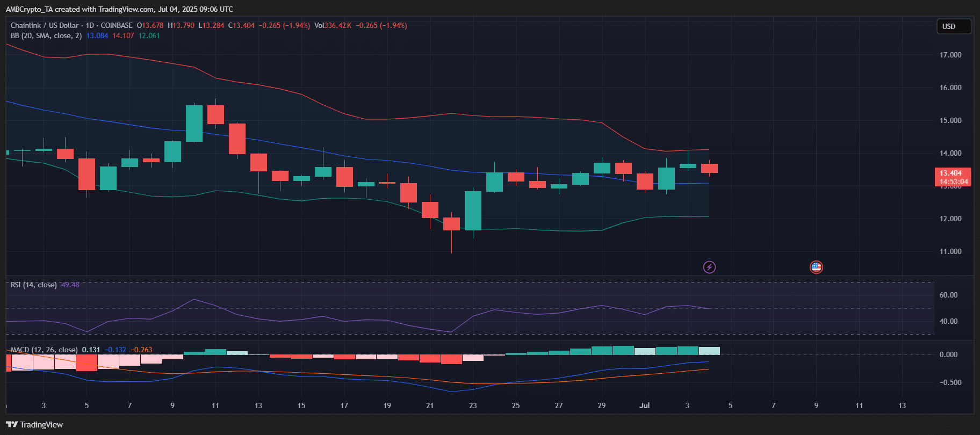Screen dimensions: 980x435
Task: Click the Chainlink / US Dollar symbol title
Action: click(x=45, y=25)
